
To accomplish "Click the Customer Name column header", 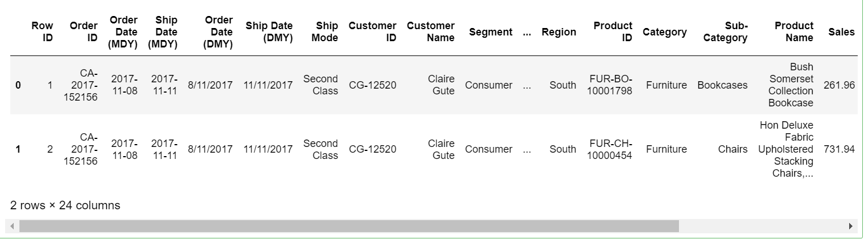I will click(431, 32).
